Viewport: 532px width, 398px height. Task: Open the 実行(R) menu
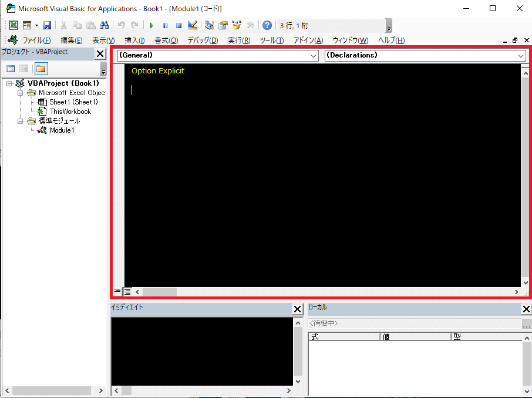click(x=239, y=41)
